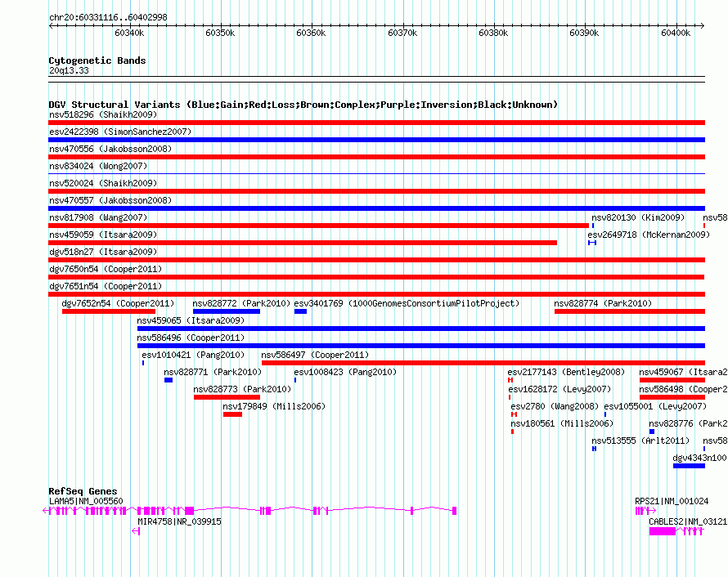The width and height of the screenshot is (728, 577).
Task: Click the ruler's right arrowhead
Action: point(703,25)
